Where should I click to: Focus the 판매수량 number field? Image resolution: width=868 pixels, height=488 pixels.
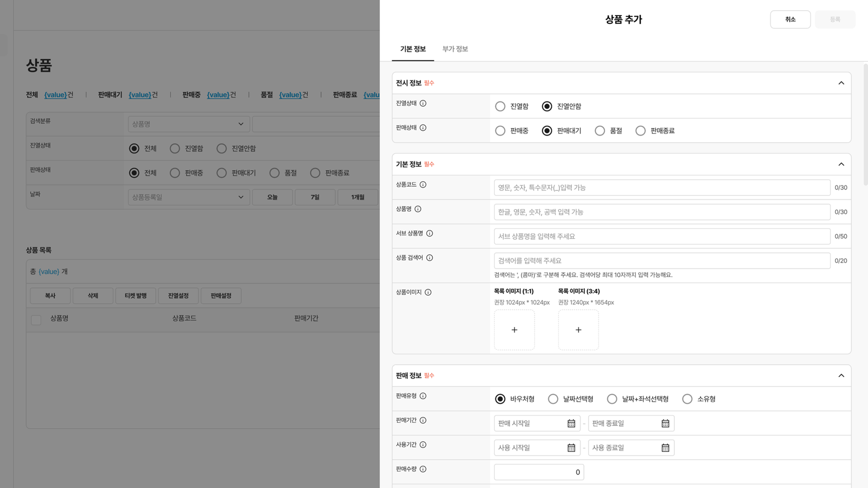click(539, 472)
